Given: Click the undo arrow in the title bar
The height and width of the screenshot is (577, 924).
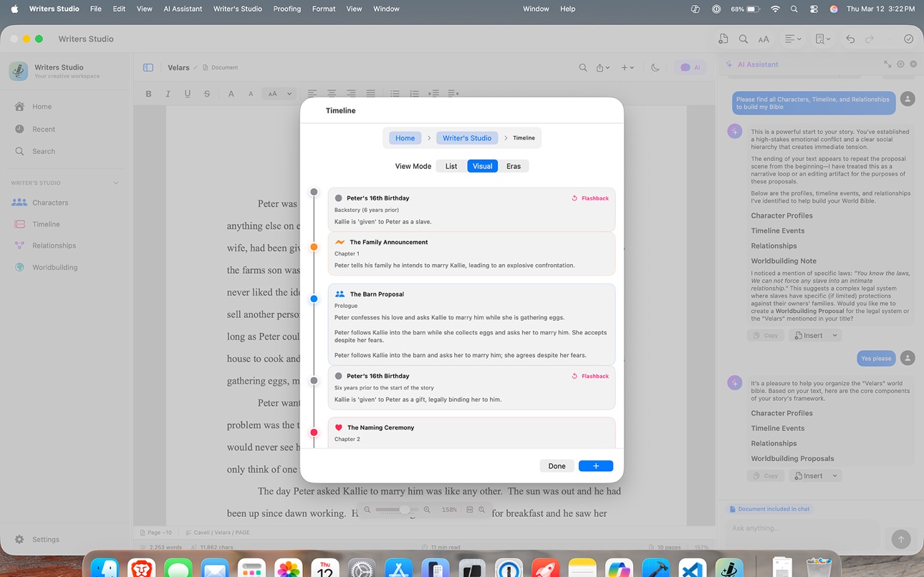Looking at the screenshot, I should point(850,39).
